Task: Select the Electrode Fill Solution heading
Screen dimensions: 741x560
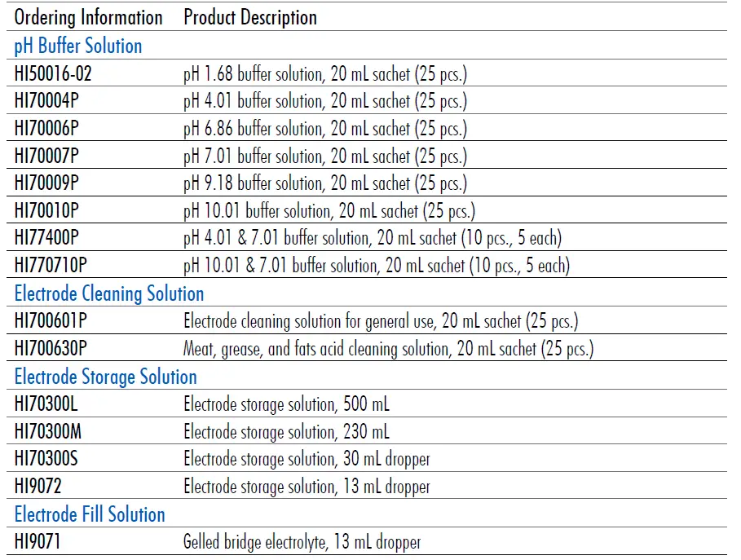Action: tap(90, 514)
